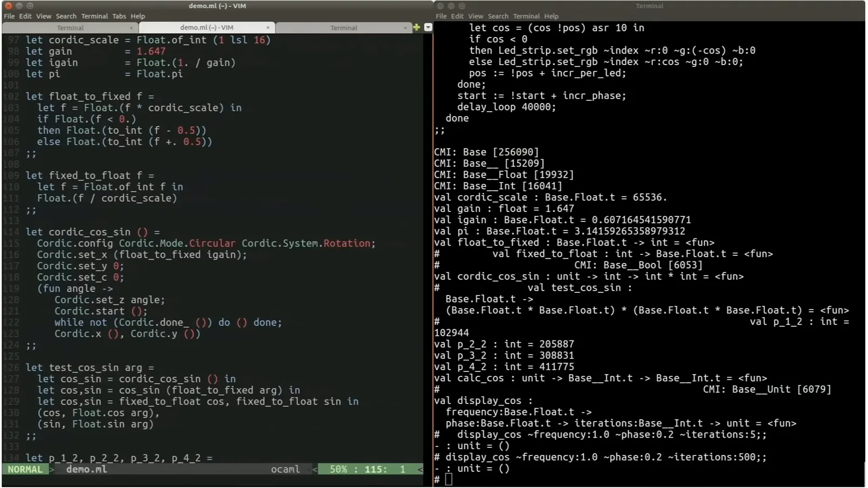868x488 pixels.
Task: Switch to the Terminal tab right of demo.ml
Action: click(x=343, y=28)
